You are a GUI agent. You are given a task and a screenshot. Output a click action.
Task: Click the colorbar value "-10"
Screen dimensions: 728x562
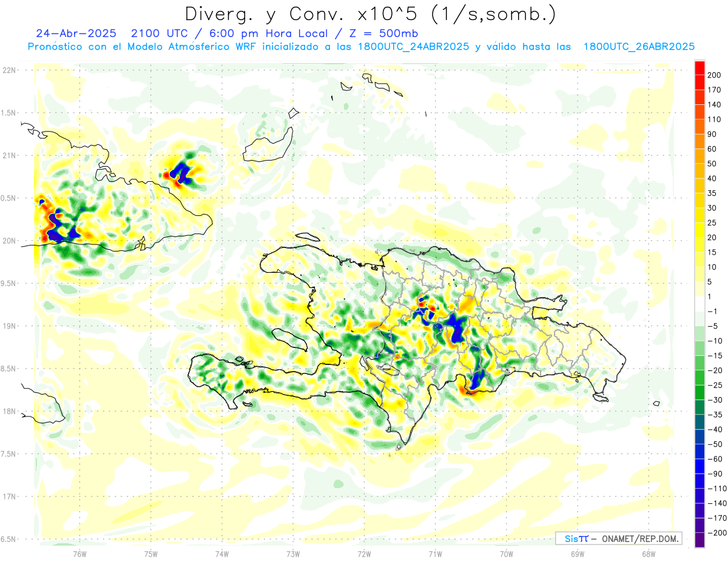pyautogui.click(x=714, y=341)
